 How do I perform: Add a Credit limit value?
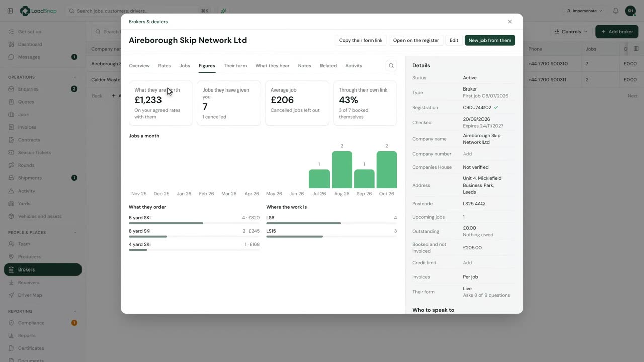(467, 263)
